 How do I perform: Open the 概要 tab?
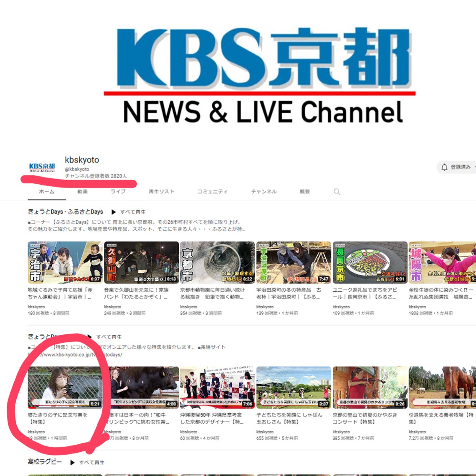(304, 192)
